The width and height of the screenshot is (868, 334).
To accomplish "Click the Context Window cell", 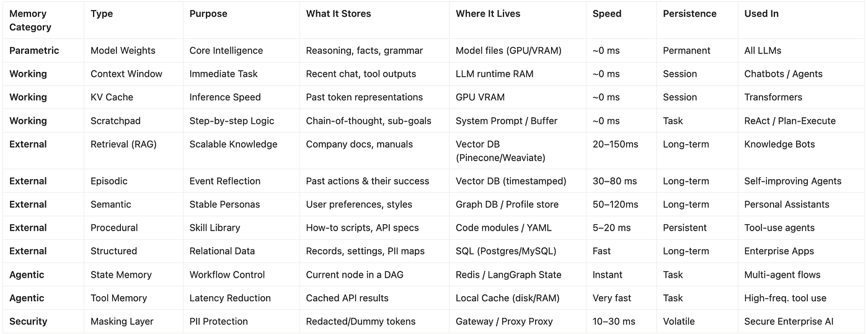I will point(126,74).
